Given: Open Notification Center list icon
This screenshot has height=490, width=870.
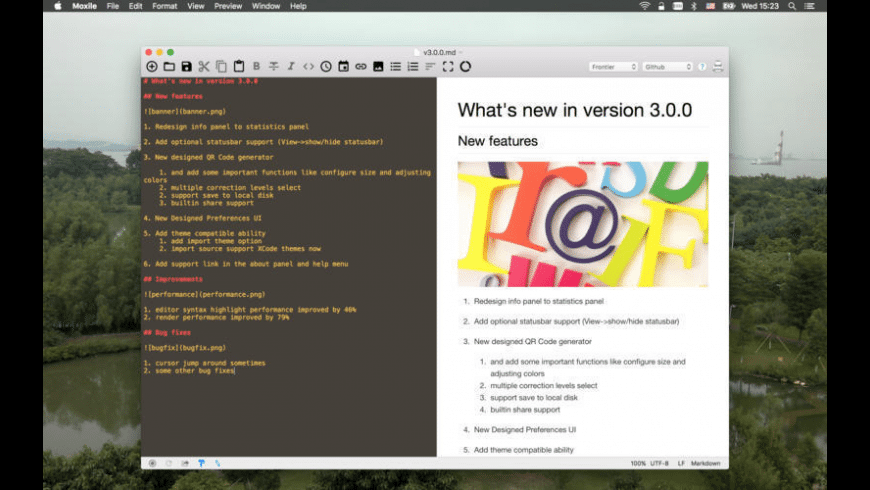Looking at the screenshot, I should 810,6.
